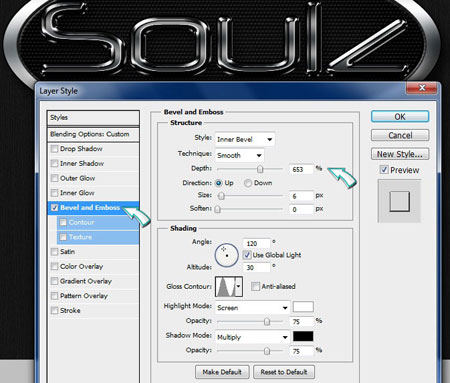
Task: Click the shadow Opacity slider handle
Action: coord(267,351)
